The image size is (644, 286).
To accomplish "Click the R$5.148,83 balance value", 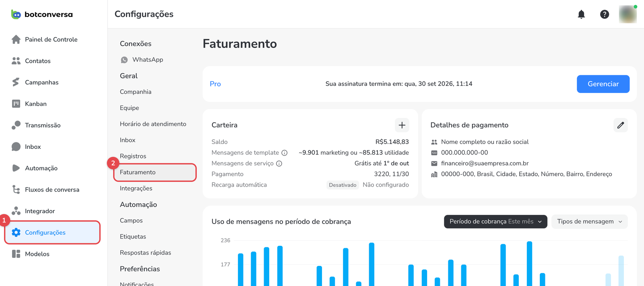I will pos(392,142).
